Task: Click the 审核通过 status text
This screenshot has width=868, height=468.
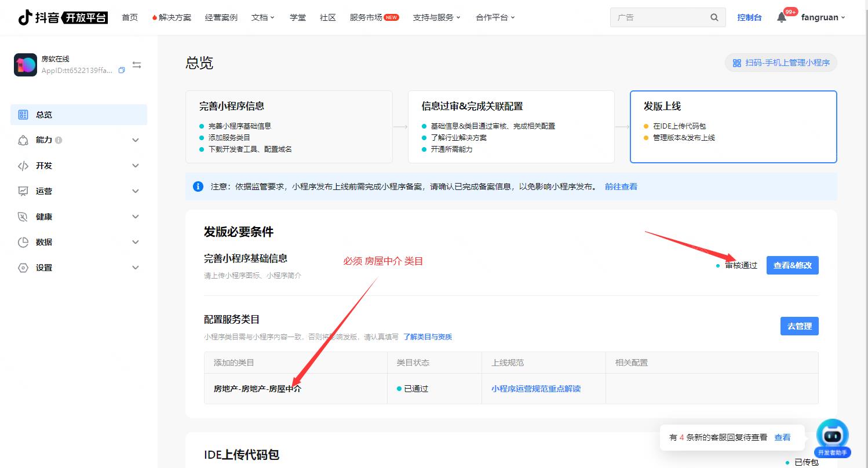Action: [741, 265]
